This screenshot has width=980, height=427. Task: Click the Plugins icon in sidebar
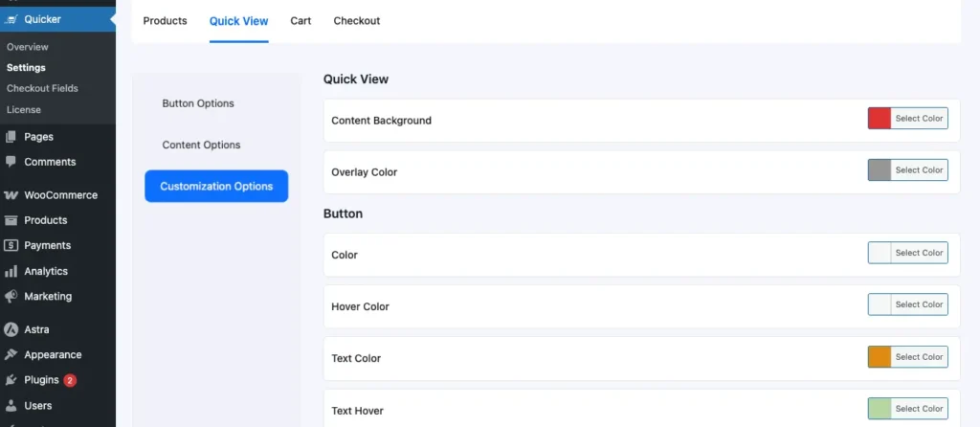11,380
